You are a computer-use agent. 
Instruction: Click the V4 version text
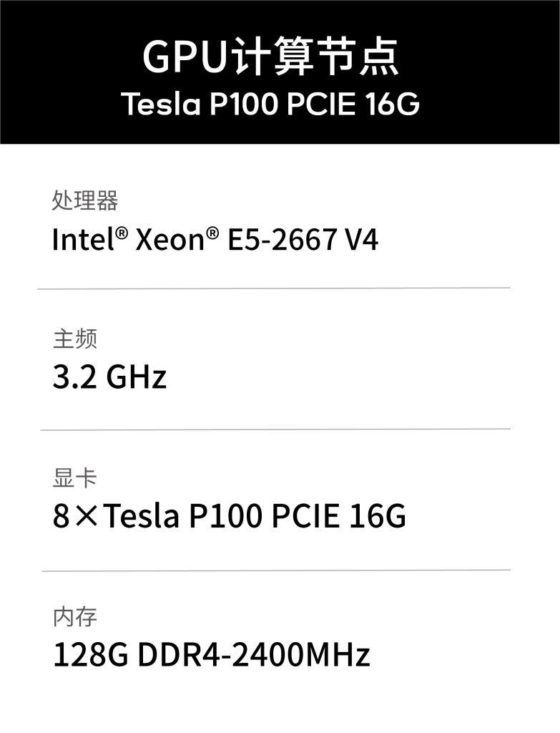(361, 240)
